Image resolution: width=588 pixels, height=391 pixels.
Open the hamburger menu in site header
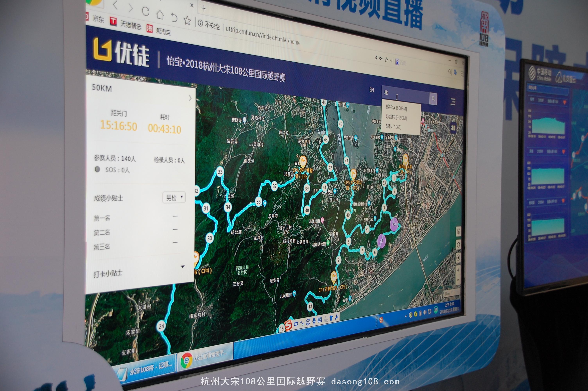tap(453, 102)
